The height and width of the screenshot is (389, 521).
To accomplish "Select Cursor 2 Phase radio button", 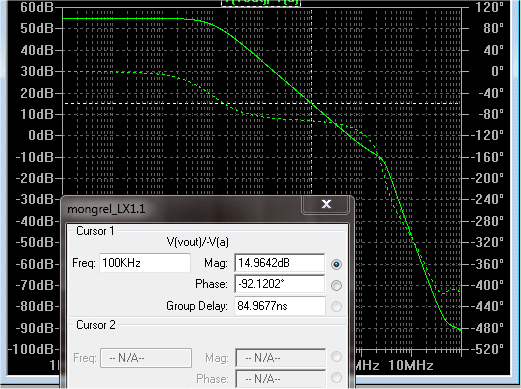I will pyautogui.click(x=336, y=378).
